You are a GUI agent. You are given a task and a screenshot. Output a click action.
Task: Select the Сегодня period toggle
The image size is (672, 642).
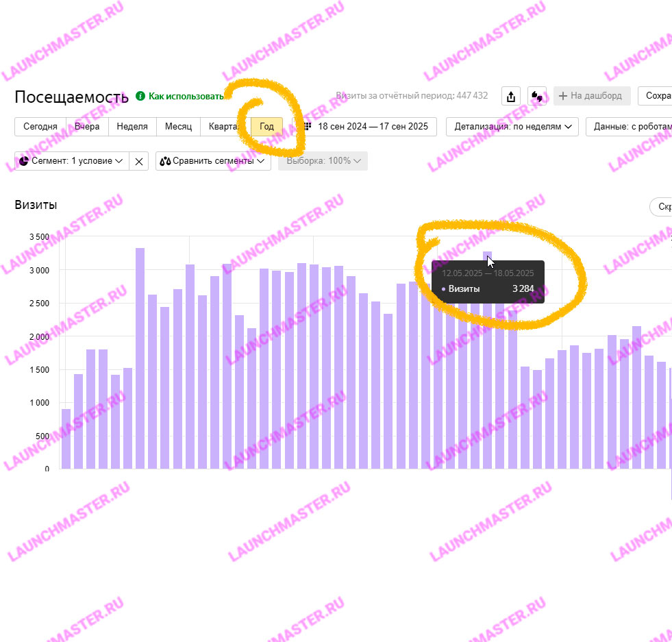(x=40, y=127)
